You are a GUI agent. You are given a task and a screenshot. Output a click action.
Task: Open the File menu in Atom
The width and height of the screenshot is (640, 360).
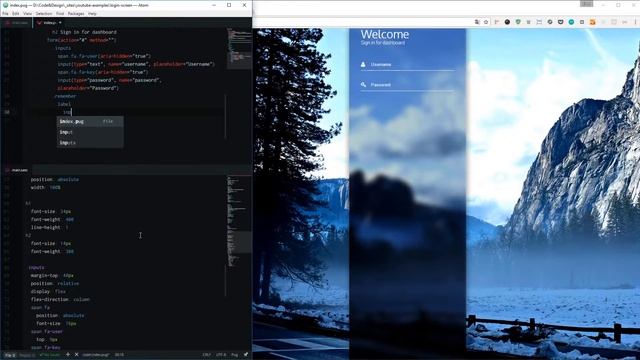click(5, 13)
